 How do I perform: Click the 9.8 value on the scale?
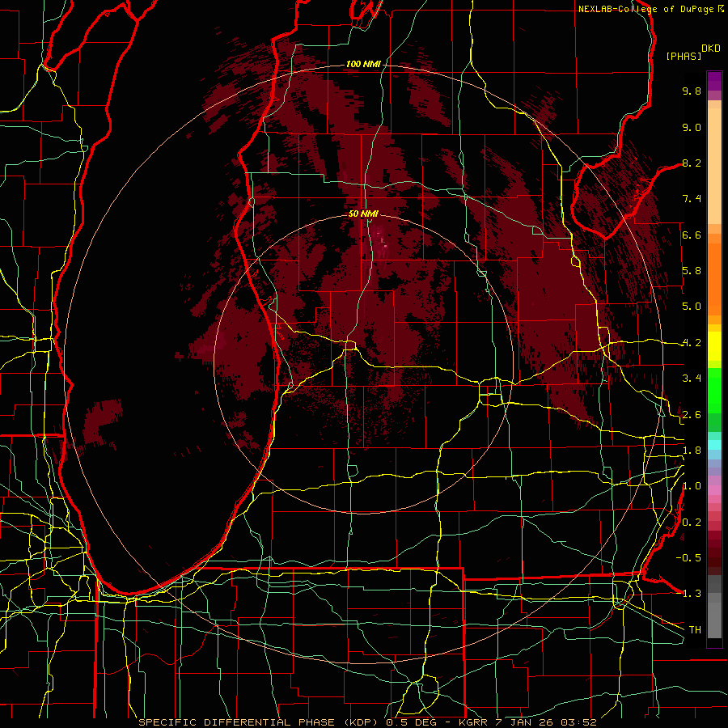692,91
